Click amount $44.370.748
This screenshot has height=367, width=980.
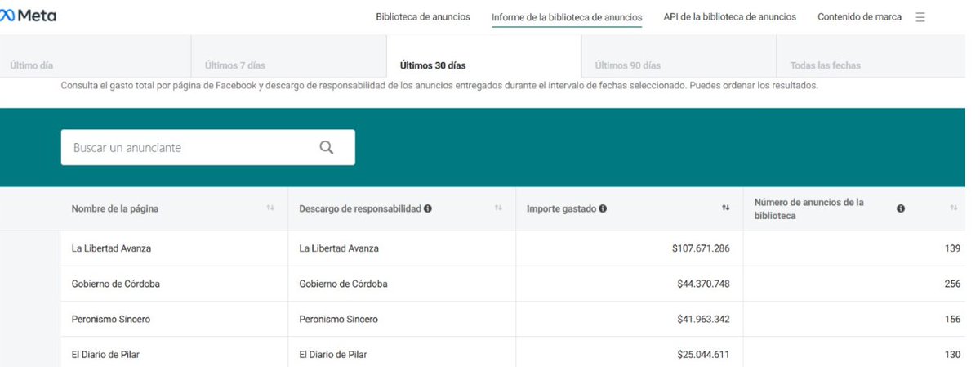[703, 284]
